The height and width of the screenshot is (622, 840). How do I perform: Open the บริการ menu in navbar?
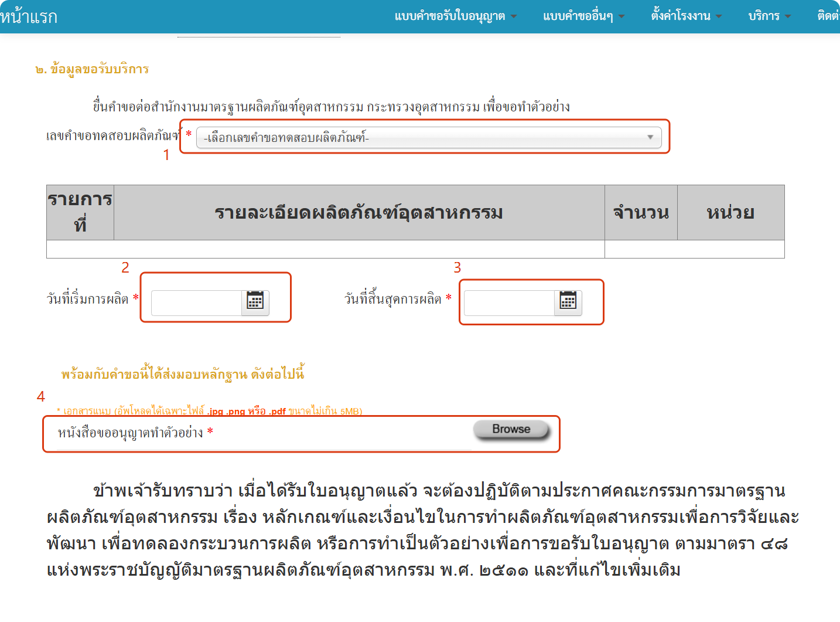[x=769, y=16]
